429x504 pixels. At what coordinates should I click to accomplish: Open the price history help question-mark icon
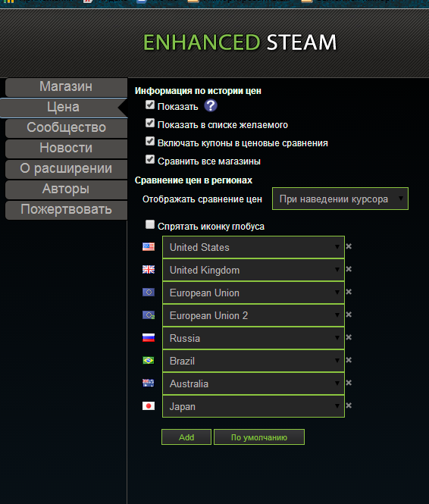click(x=211, y=106)
